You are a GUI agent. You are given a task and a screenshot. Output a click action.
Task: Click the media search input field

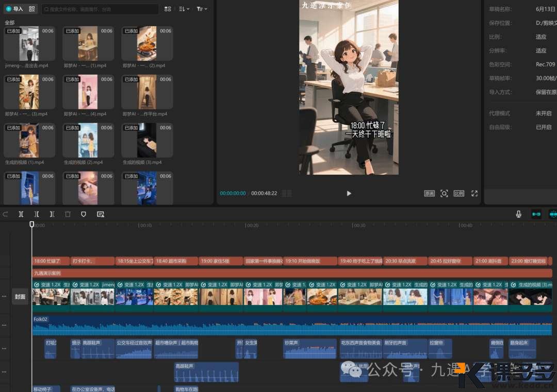[x=100, y=9]
